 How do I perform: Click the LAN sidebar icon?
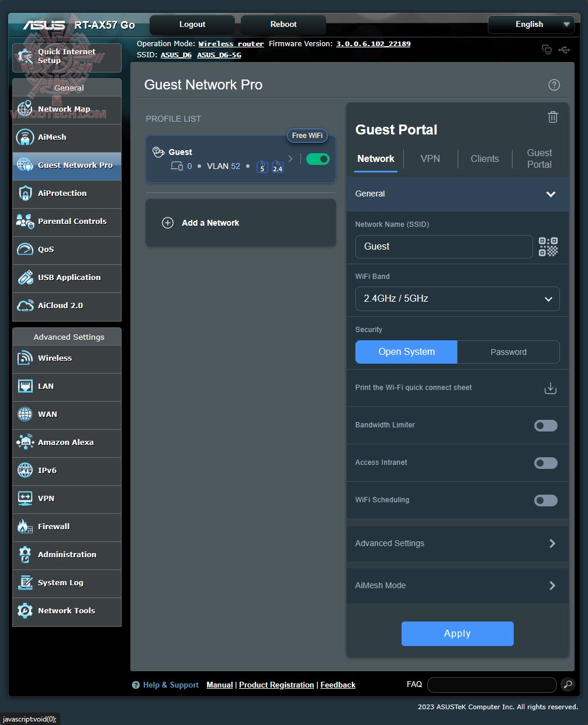tap(25, 386)
